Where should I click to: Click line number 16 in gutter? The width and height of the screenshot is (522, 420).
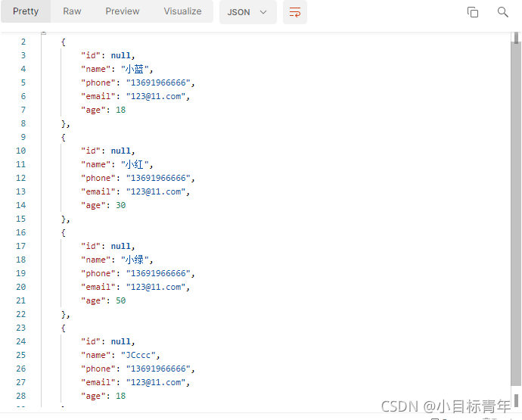[x=20, y=232]
